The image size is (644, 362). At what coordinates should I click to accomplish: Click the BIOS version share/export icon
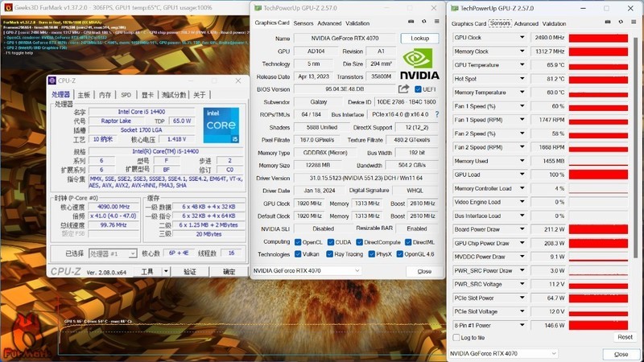click(x=404, y=89)
